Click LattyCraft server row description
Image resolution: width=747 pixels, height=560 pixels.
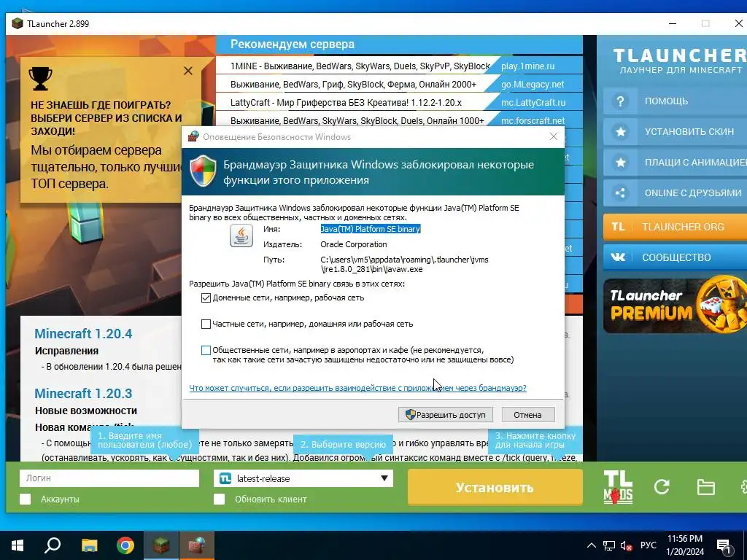point(346,102)
